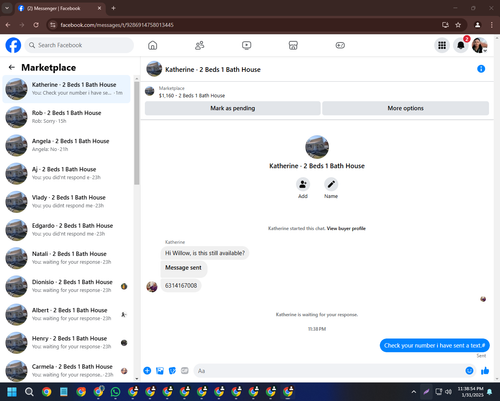Attach a photo with the image icon

coord(160,371)
